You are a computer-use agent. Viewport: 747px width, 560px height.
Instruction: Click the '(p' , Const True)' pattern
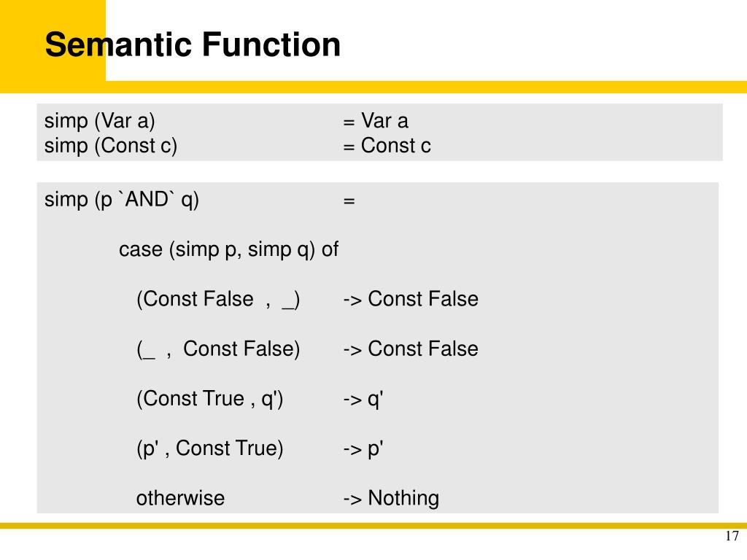pyautogui.click(x=209, y=448)
